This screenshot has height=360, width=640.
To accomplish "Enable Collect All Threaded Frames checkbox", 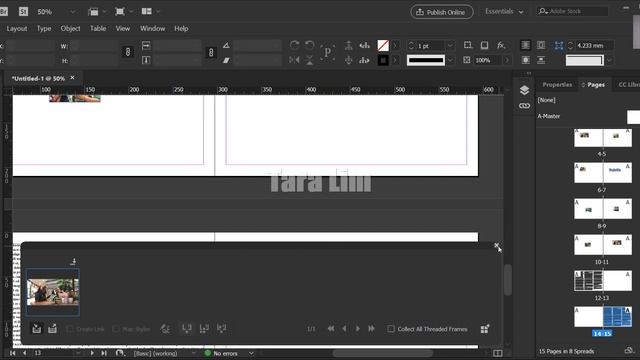I will (391, 329).
